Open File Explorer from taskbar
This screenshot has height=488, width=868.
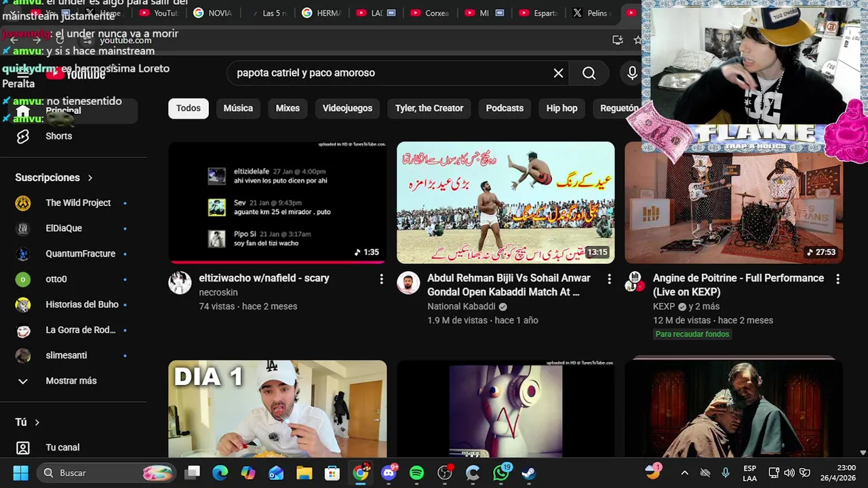point(304,472)
